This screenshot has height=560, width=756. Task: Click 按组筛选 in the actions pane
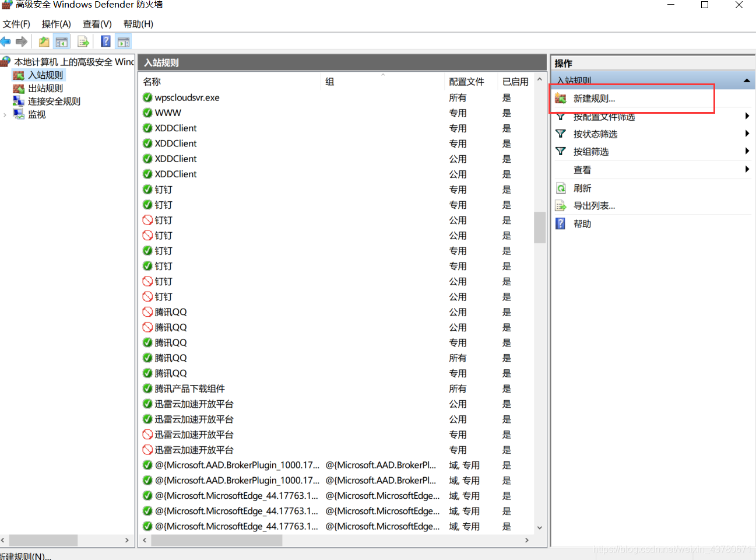(x=591, y=151)
